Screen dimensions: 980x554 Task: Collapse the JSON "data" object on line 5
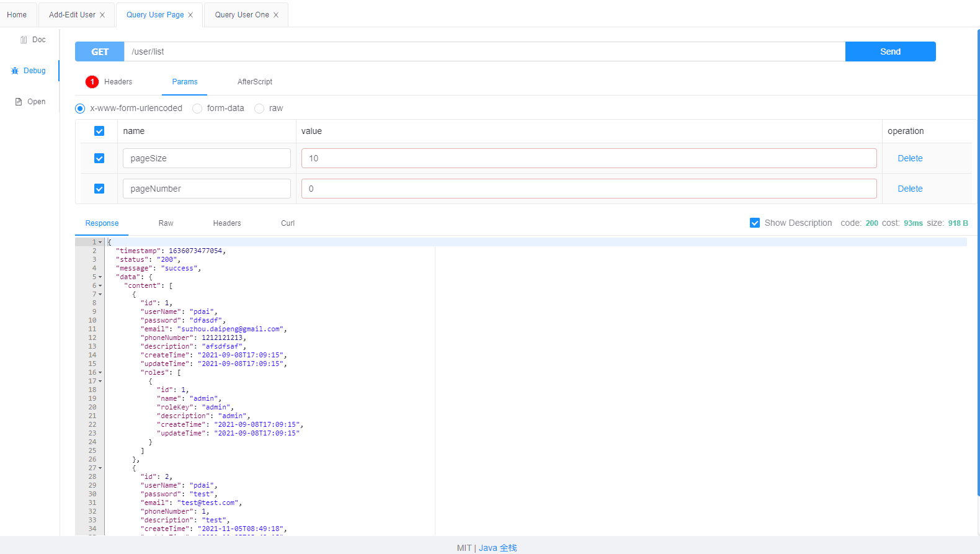tap(100, 277)
